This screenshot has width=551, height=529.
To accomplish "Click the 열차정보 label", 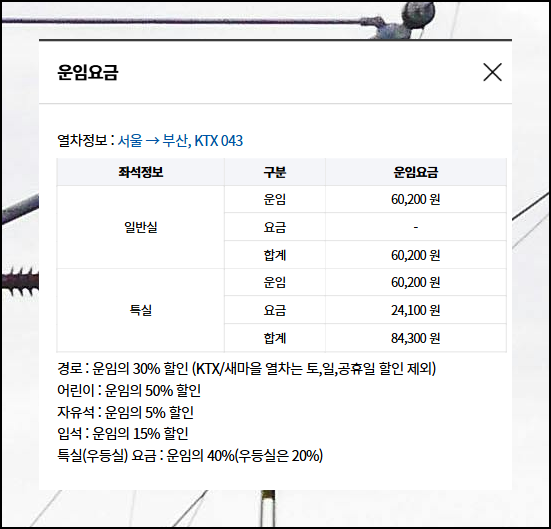I will 82,141.
